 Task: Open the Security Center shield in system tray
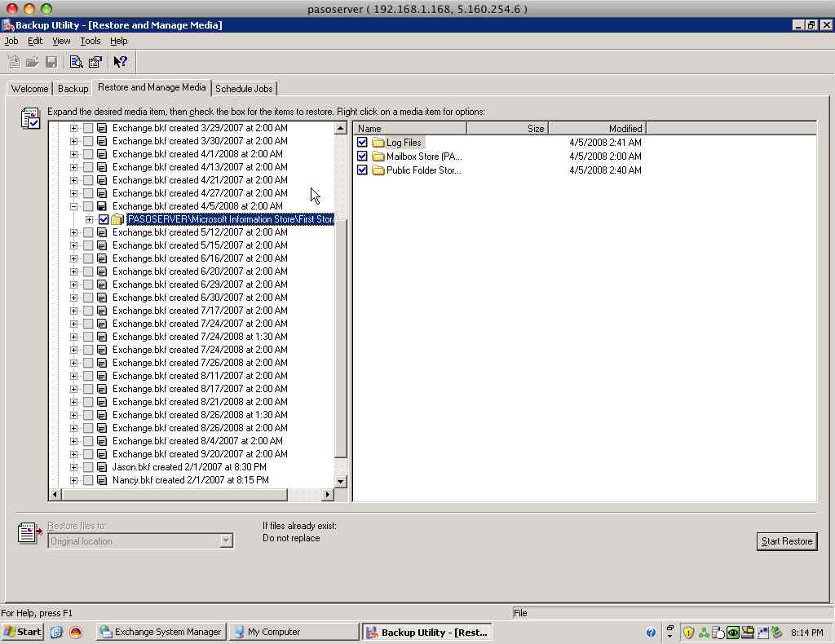tap(687, 632)
